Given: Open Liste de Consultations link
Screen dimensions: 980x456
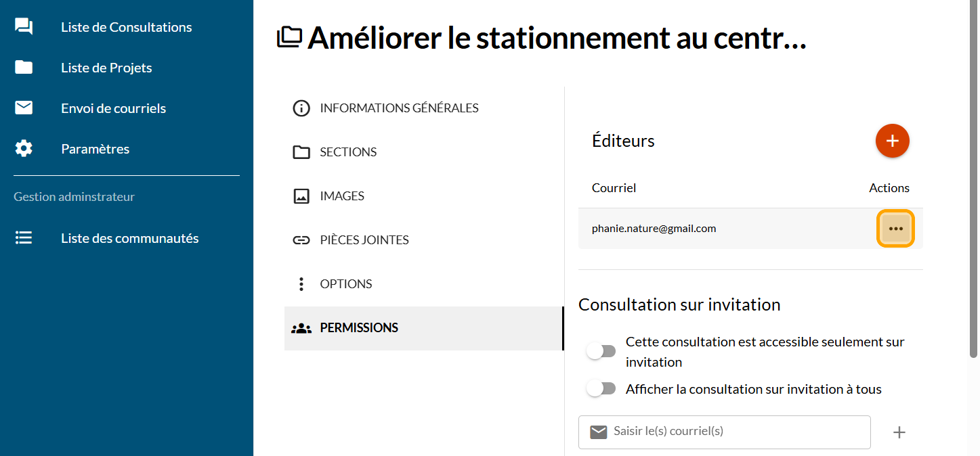Looking at the screenshot, I should click(x=126, y=27).
